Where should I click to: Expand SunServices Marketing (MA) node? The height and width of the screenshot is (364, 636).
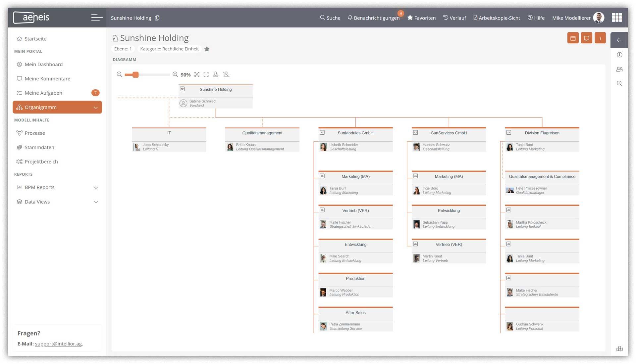pyautogui.click(x=415, y=176)
